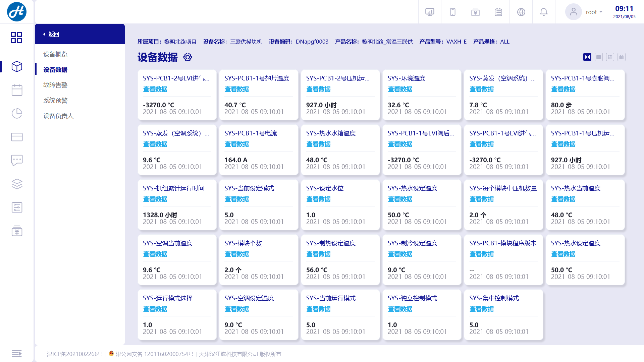This screenshot has width=644, height=362.
Task: Open the SYS-集中控制模式 card
Action: coord(503,315)
